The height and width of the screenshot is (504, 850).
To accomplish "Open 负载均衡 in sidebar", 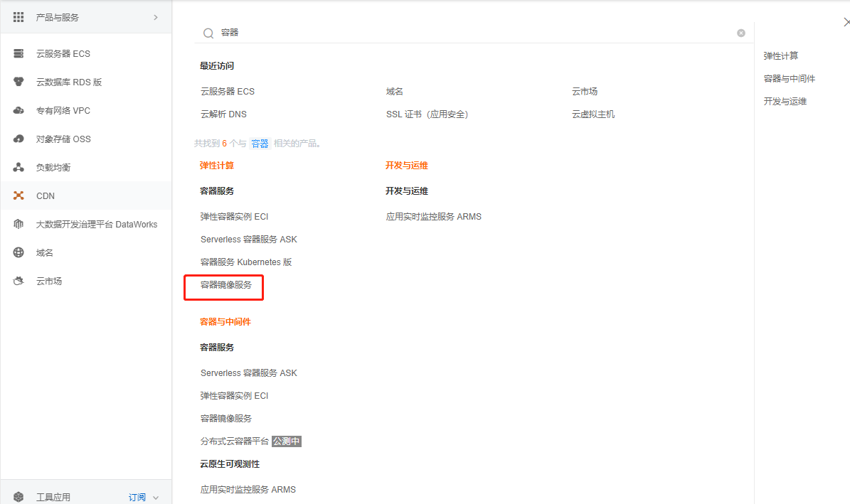I will click(53, 168).
